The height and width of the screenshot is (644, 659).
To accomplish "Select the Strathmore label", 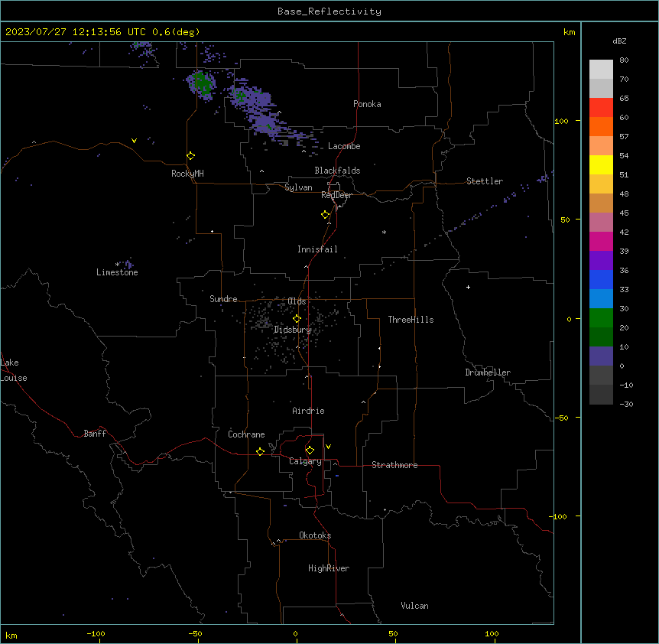I will tap(394, 465).
